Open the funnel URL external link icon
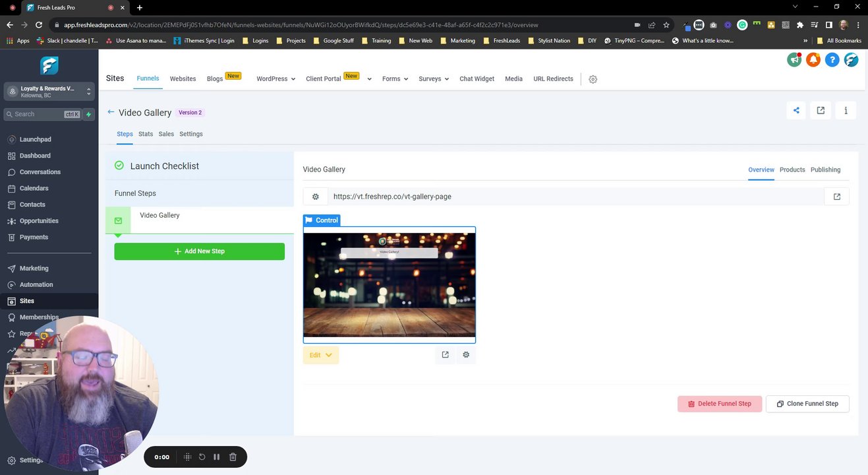The height and width of the screenshot is (475, 868). [837, 197]
